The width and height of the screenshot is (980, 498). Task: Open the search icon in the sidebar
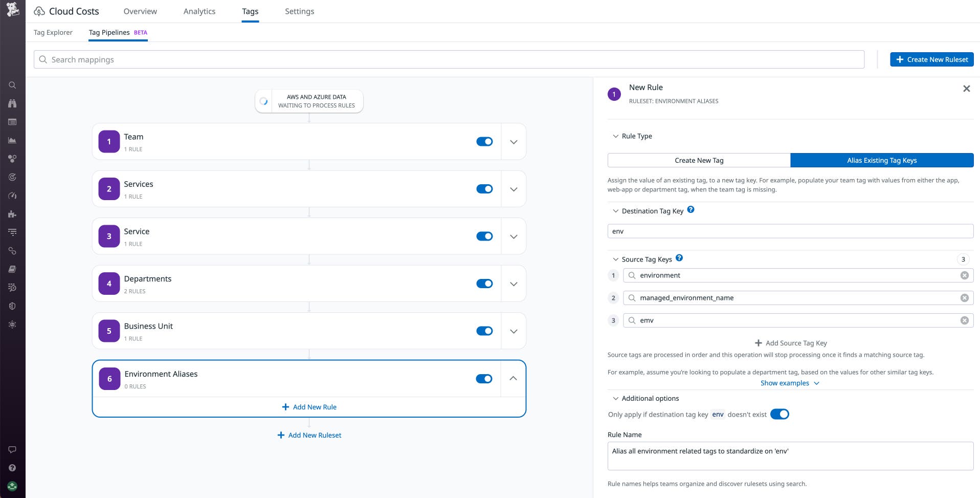12,85
